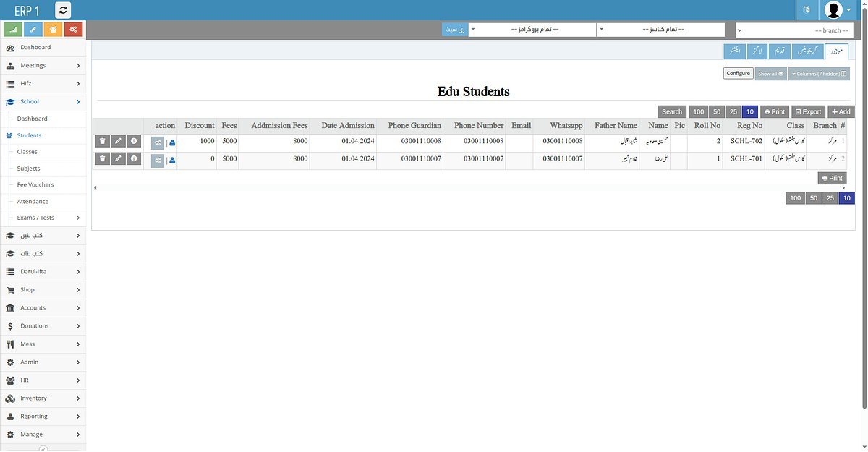Click the Print button beside Export
This screenshot has width=868, height=452.
point(775,112)
